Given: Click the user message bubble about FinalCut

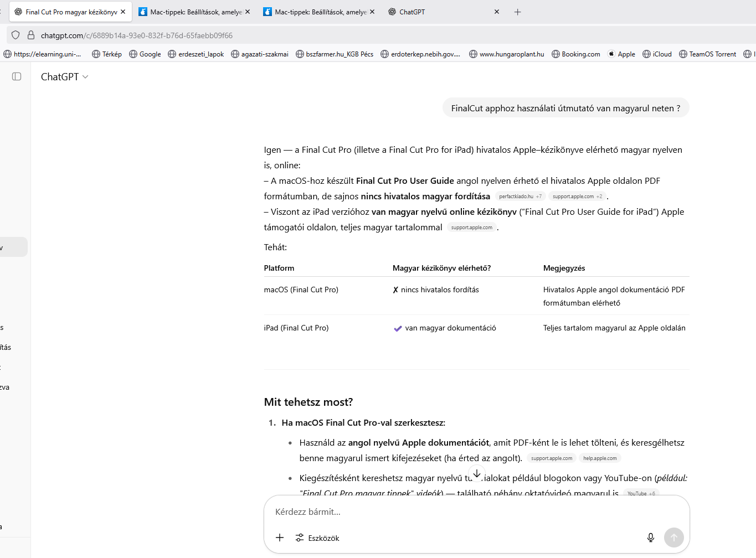Looking at the screenshot, I should [565, 108].
